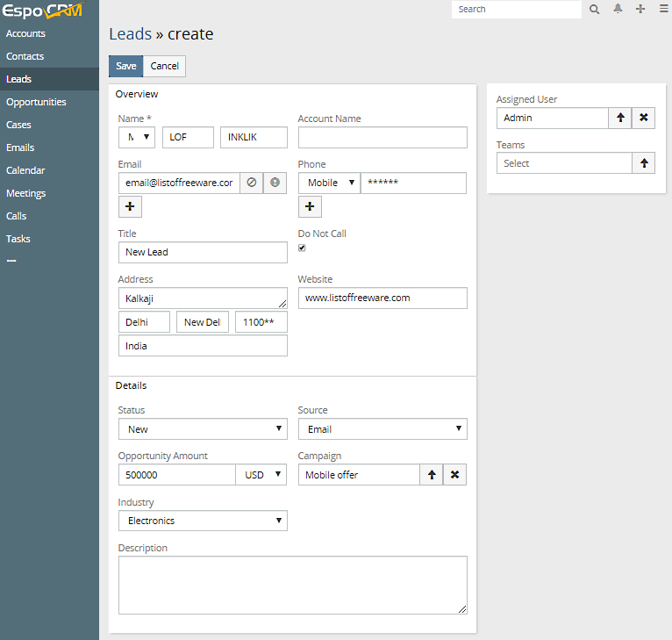Click the Leads breadcrumb link
The image size is (672, 640).
click(131, 34)
